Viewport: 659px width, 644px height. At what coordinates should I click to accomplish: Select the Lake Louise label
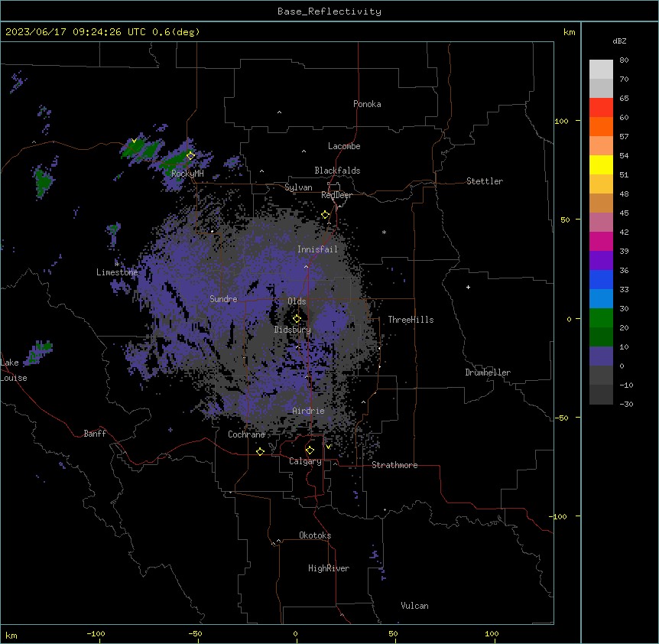(14, 370)
